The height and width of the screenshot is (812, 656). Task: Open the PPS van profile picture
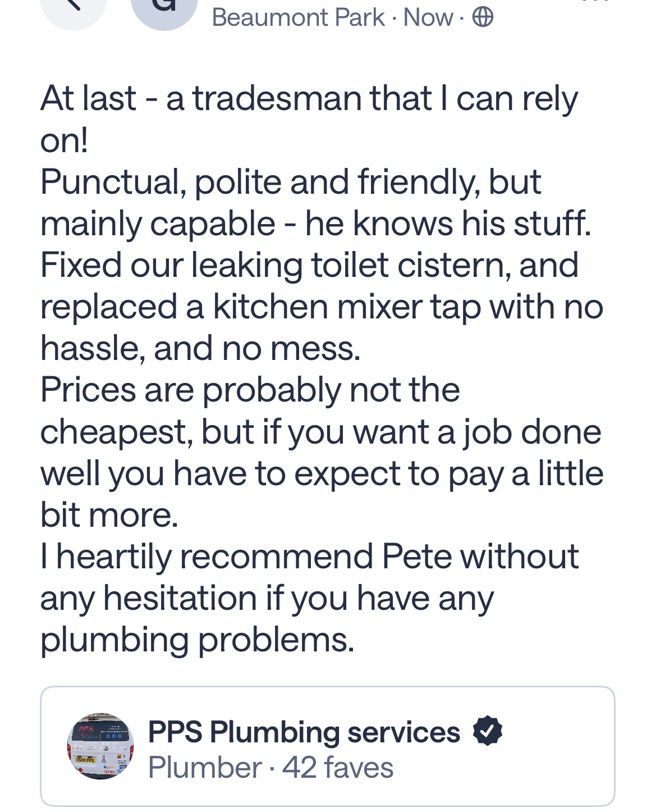(101, 746)
